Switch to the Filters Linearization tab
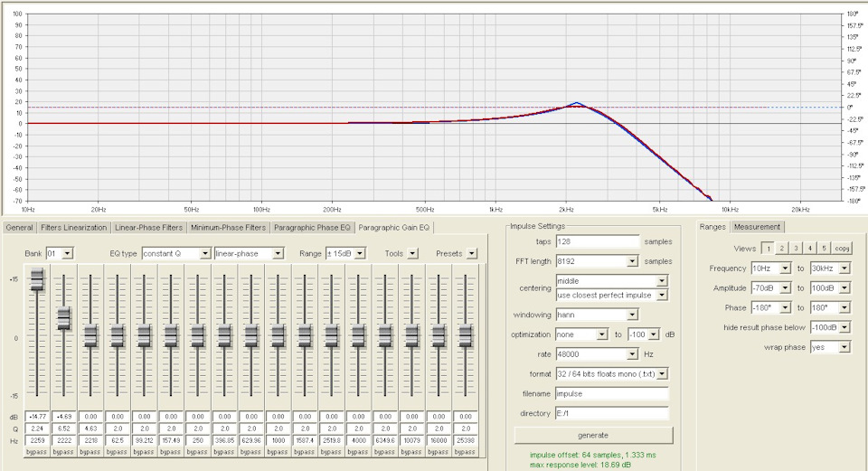 74,227
